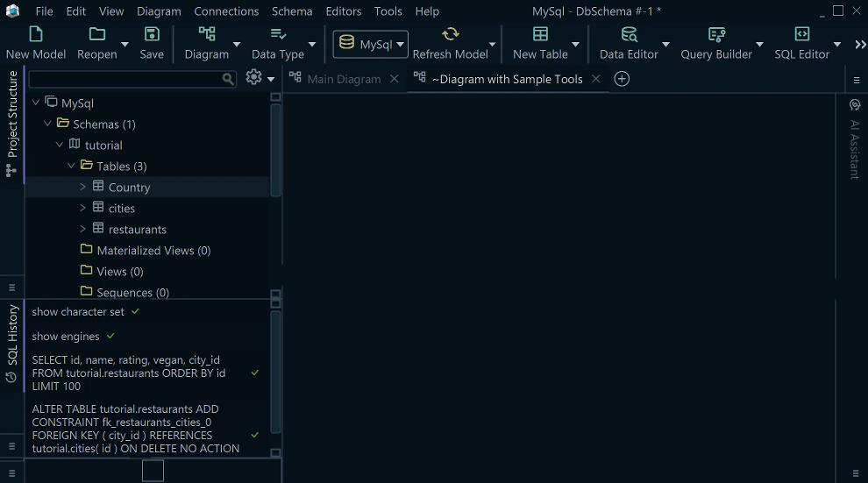
Task: Click the Save icon in toolbar
Action: [x=152, y=35]
